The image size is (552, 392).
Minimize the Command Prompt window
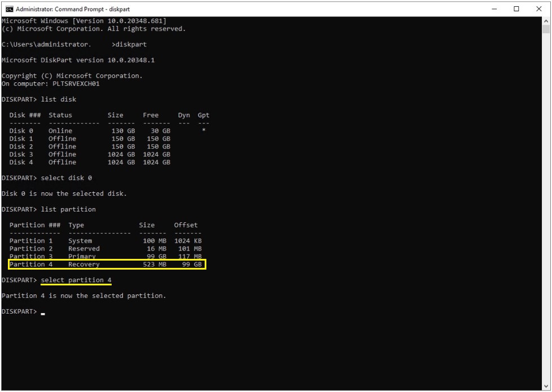click(x=494, y=9)
